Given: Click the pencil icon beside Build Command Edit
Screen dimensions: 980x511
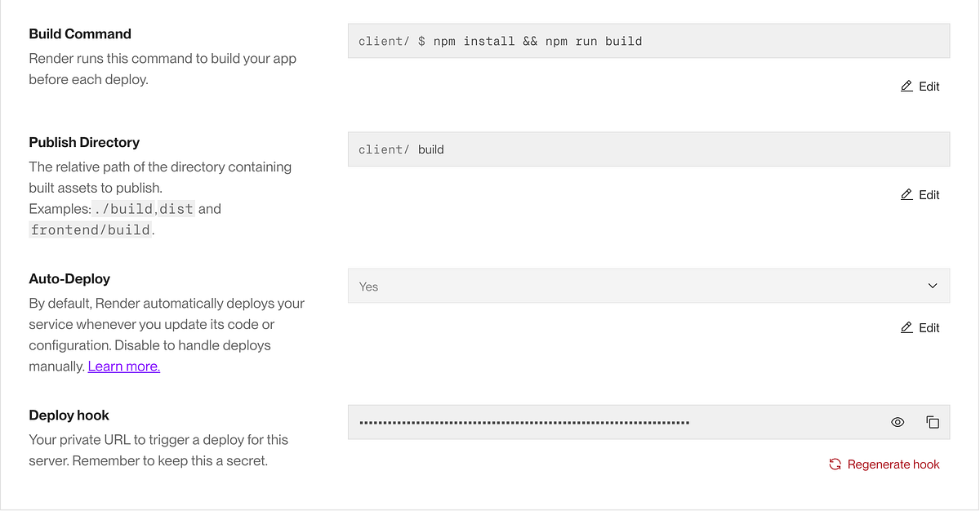Looking at the screenshot, I should click(906, 86).
